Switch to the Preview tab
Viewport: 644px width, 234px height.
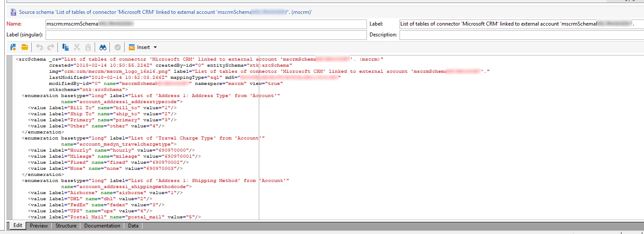[39, 226]
